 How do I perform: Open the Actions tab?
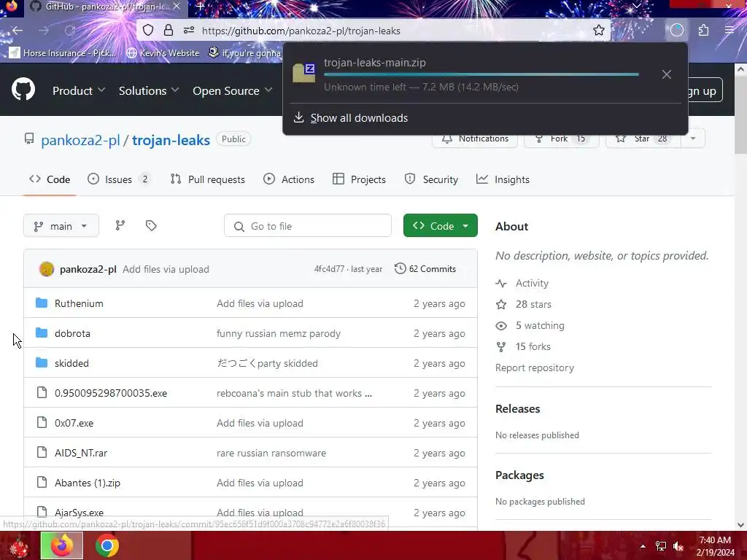point(289,179)
